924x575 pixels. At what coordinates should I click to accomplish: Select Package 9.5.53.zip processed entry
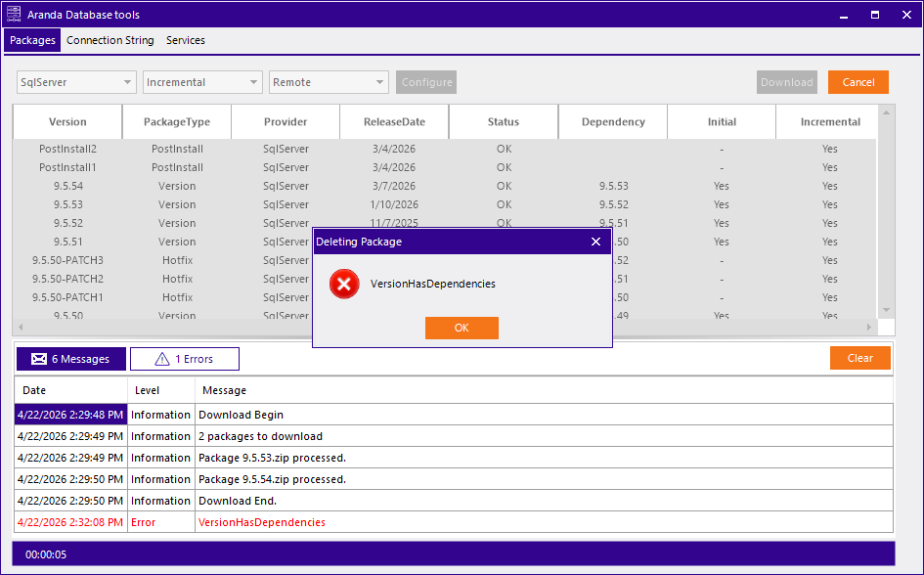click(x=454, y=458)
